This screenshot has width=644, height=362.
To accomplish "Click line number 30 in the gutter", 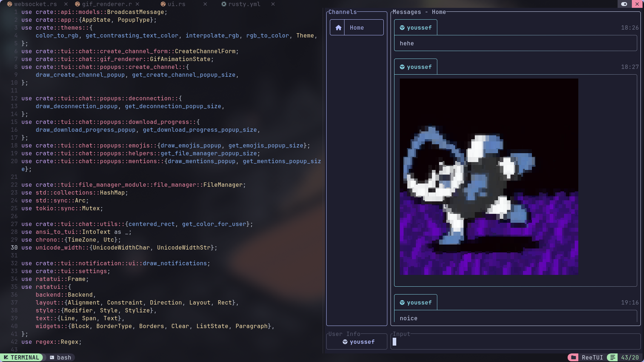I will (14, 247).
